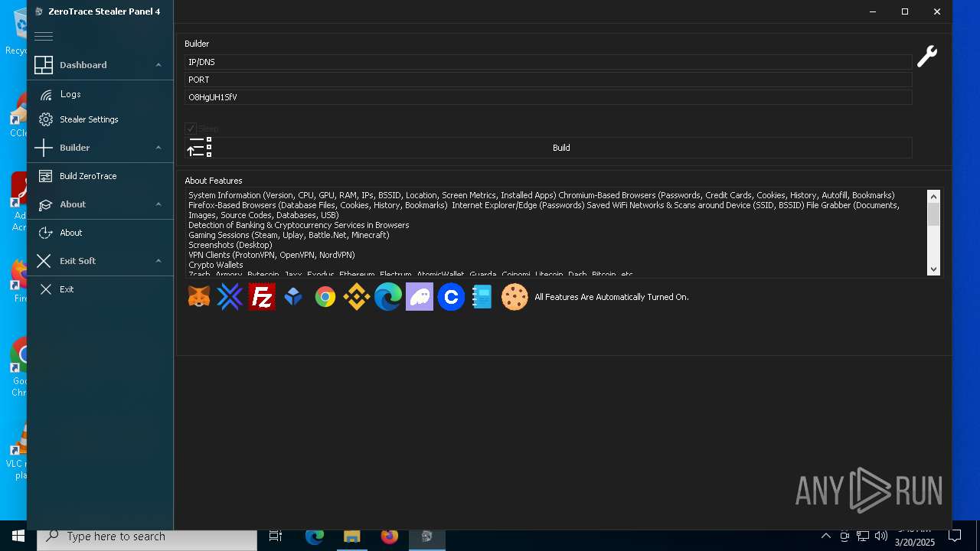Click the app icon in title bar
Image resolution: width=980 pixels, height=551 pixels.
tap(39, 11)
